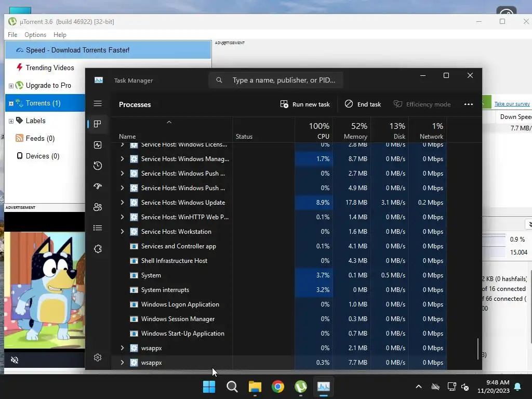The height and width of the screenshot is (399, 532).
Task: Expand Service Host: Windows Update row
Action: coord(122,203)
